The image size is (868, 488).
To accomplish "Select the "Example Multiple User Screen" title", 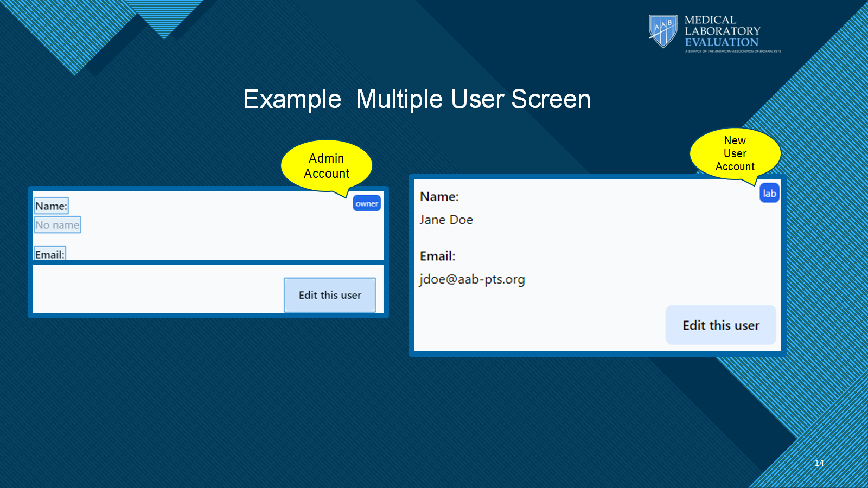I will coord(417,99).
